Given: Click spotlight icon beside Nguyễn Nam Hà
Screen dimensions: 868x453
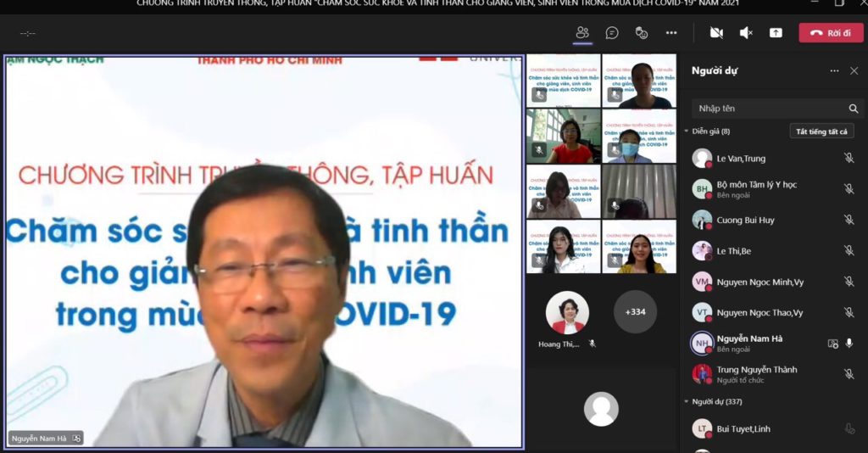Looking at the screenshot, I should click(x=832, y=344).
